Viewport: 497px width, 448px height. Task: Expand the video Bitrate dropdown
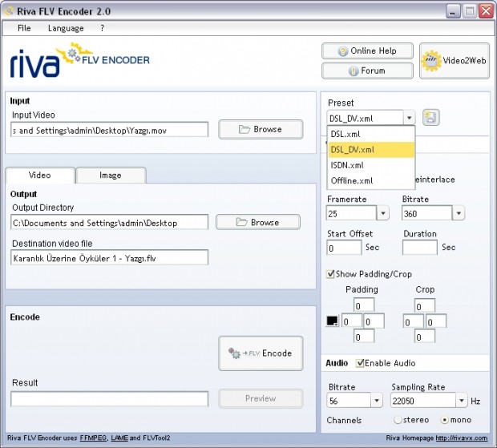459,213
